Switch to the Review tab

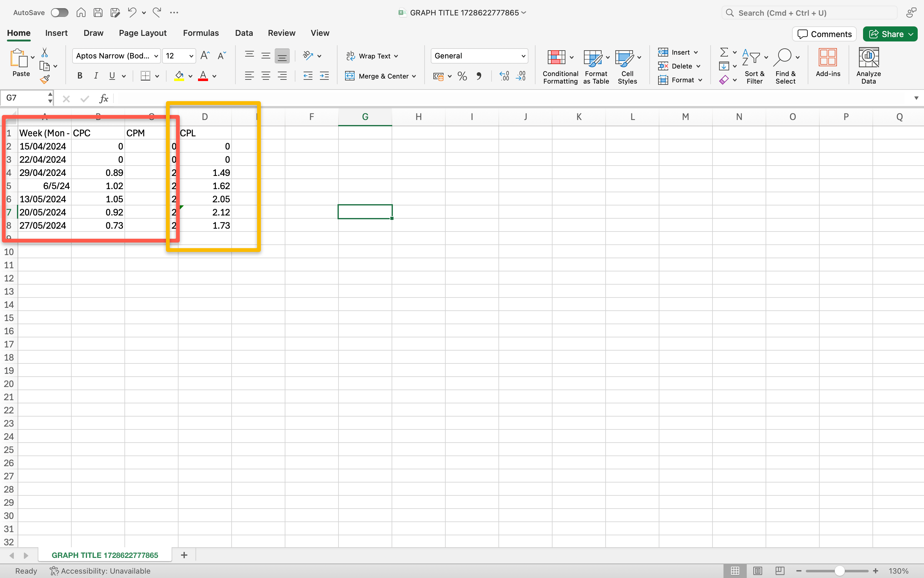282,33
